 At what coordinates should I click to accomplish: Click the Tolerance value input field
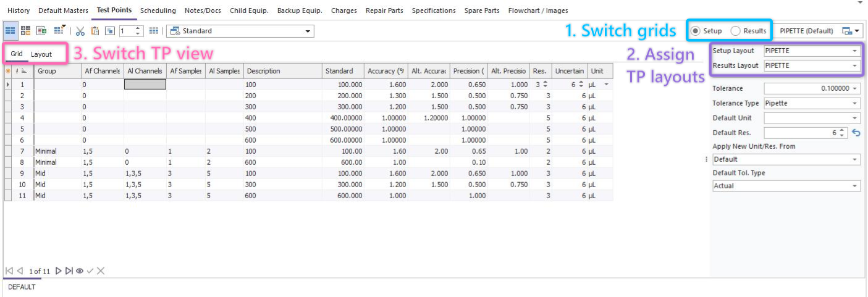click(807, 89)
